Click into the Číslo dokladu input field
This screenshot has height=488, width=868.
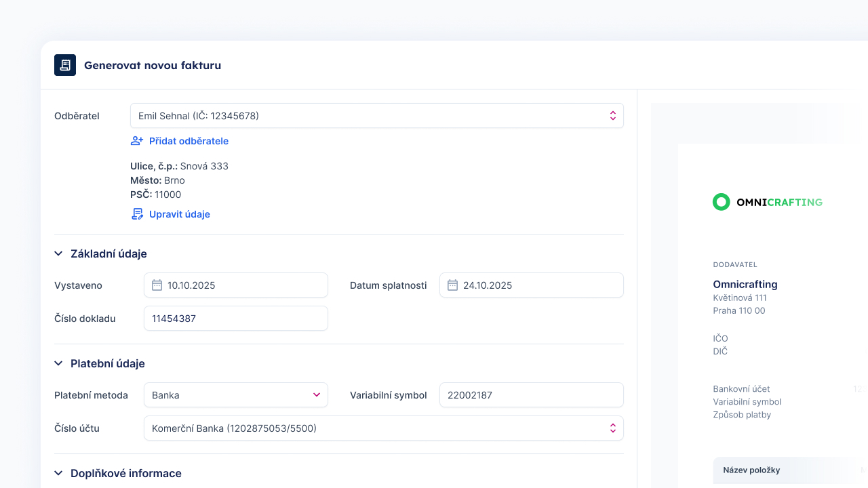pos(235,319)
